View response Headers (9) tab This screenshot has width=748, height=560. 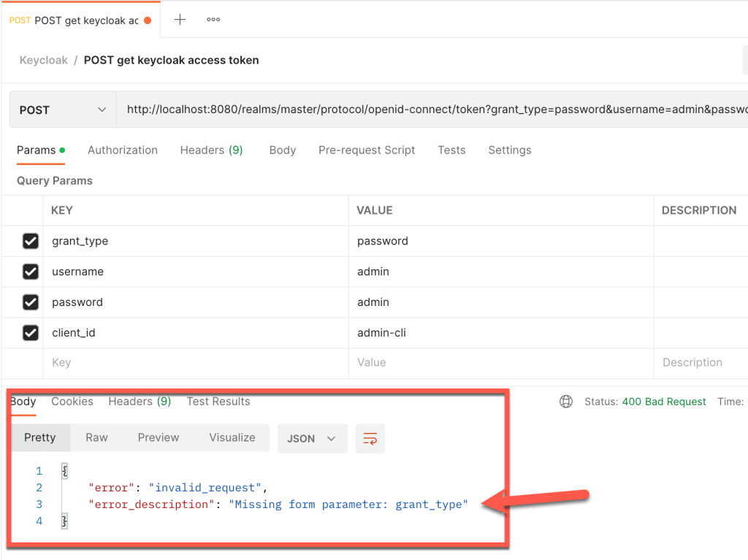(x=140, y=402)
